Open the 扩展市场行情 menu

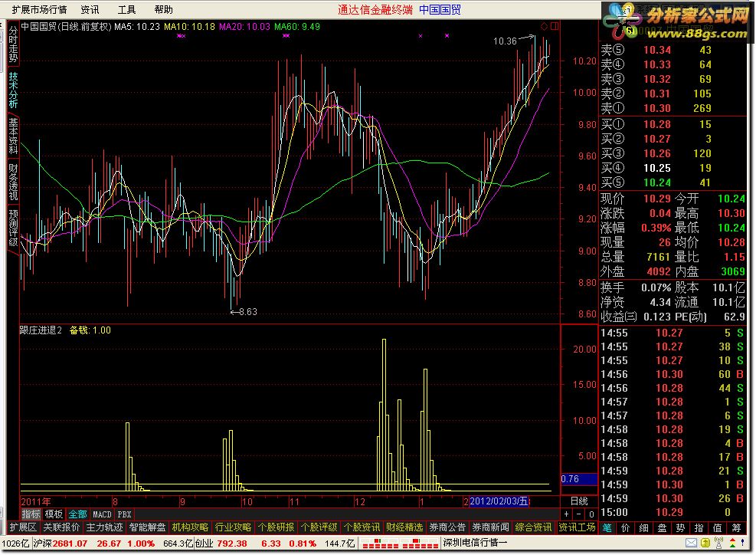(x=39, y=10)
